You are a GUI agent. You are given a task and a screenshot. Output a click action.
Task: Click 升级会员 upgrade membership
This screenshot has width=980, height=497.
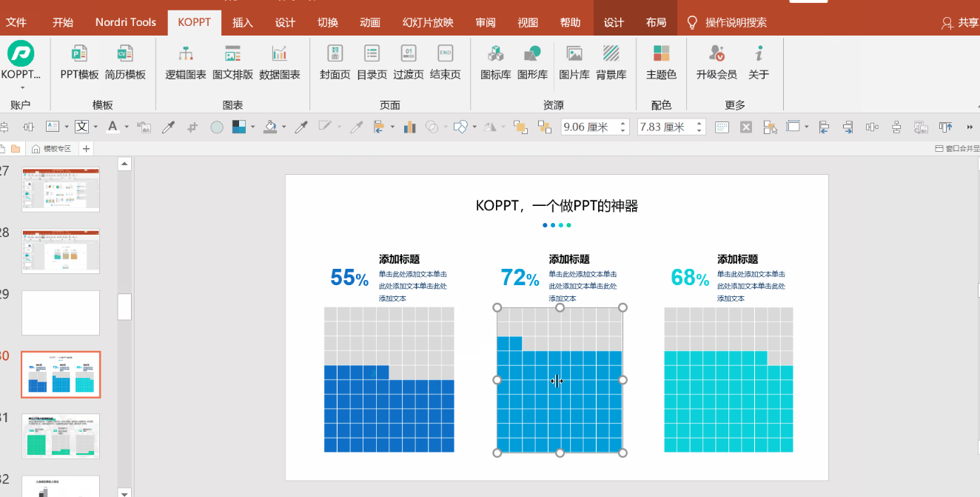(x=716, y=61)
